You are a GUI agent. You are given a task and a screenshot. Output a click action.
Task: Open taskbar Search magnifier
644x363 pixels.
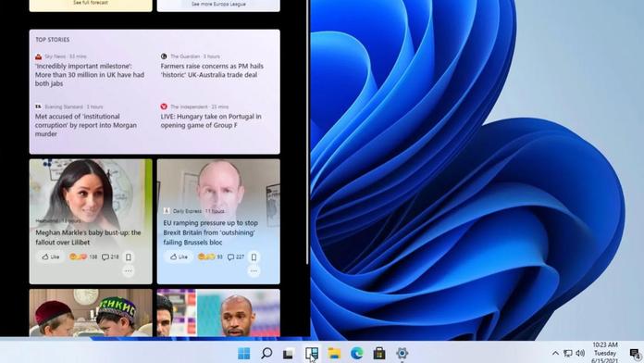tap(266, 353)
